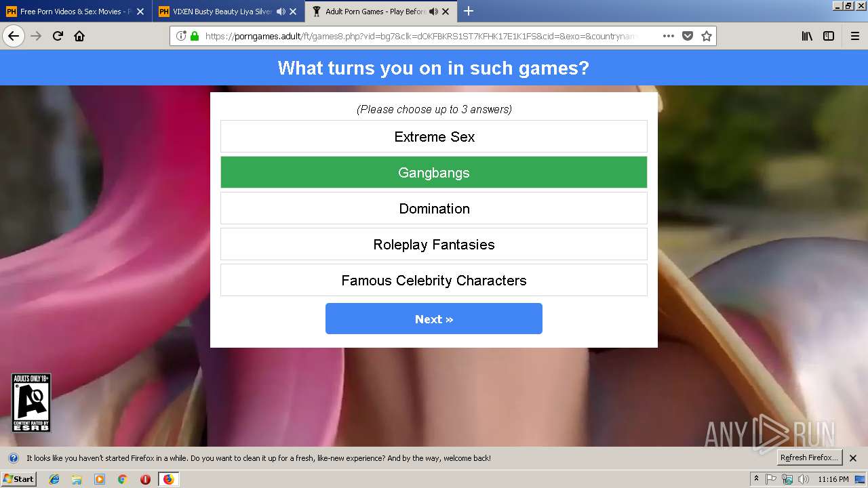Open the Opera taskbar icon

click(x=145, y=479)
